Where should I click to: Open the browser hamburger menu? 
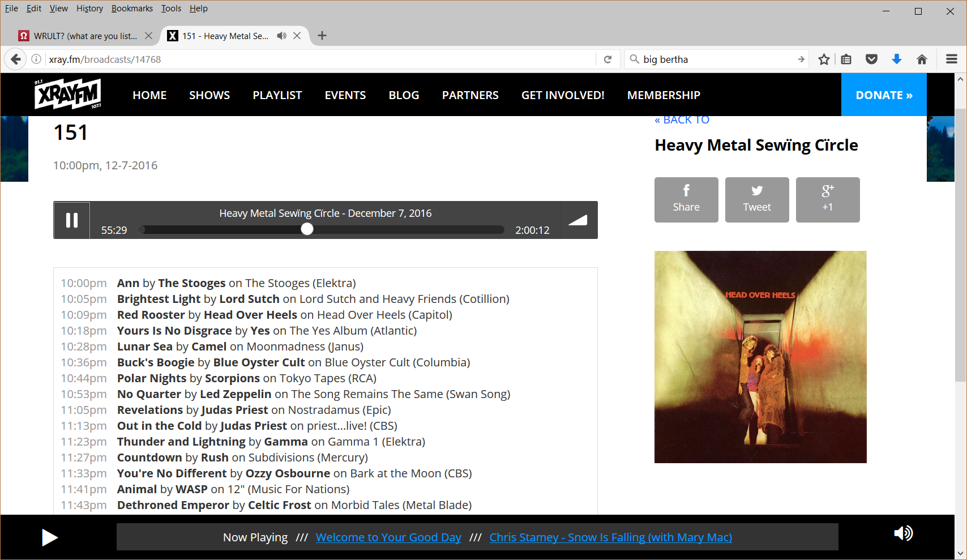tap(952, 59)
